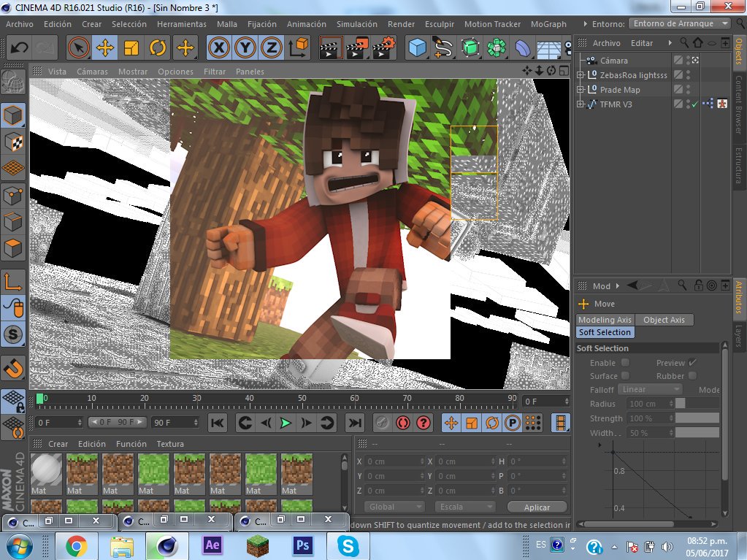Open Edit Render Settings clapperboard
Screen dimensions: 747x560
(x=384, y=47)
